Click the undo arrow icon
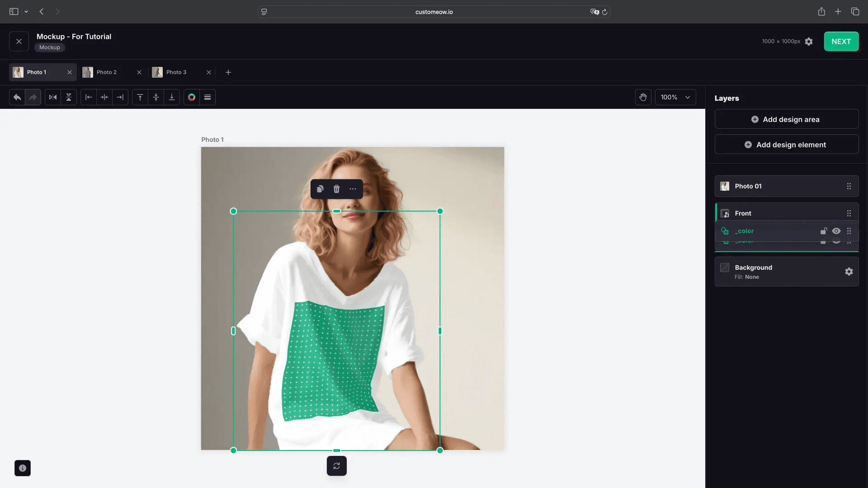 [17, 97]
